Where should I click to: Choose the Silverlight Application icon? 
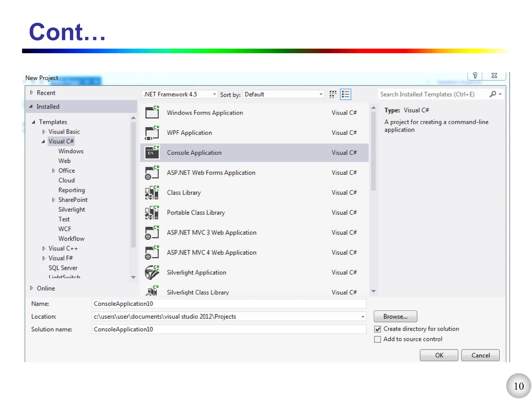click(x=152, y=272)
